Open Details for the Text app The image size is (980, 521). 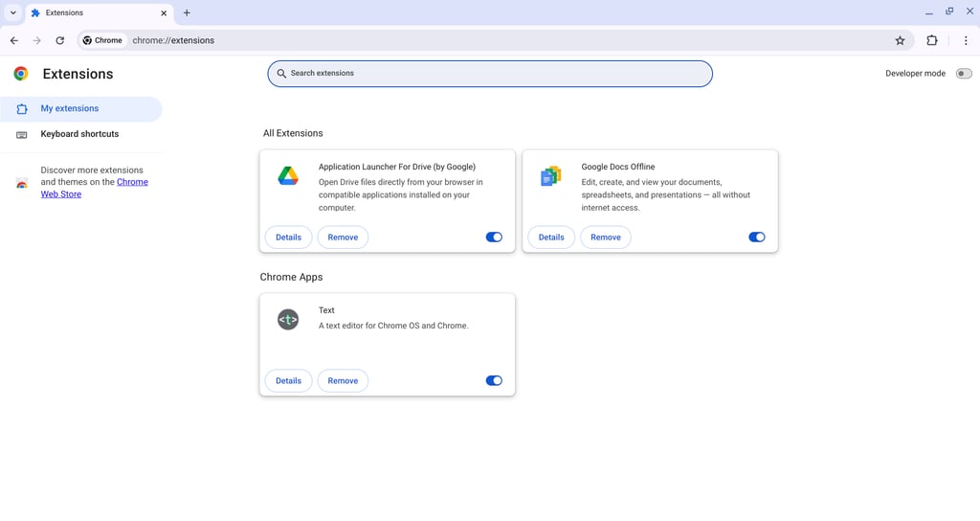click(x=289, y=380)
